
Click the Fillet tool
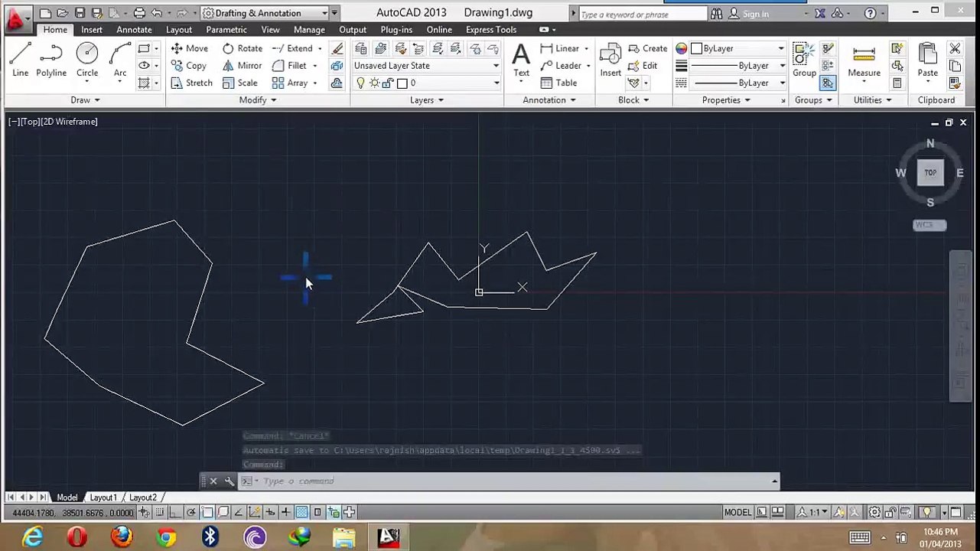pos(290,66)
